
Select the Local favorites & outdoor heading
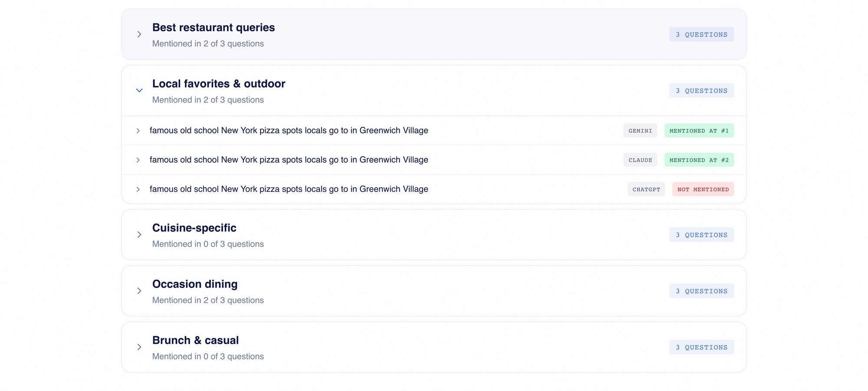[219, 84]
